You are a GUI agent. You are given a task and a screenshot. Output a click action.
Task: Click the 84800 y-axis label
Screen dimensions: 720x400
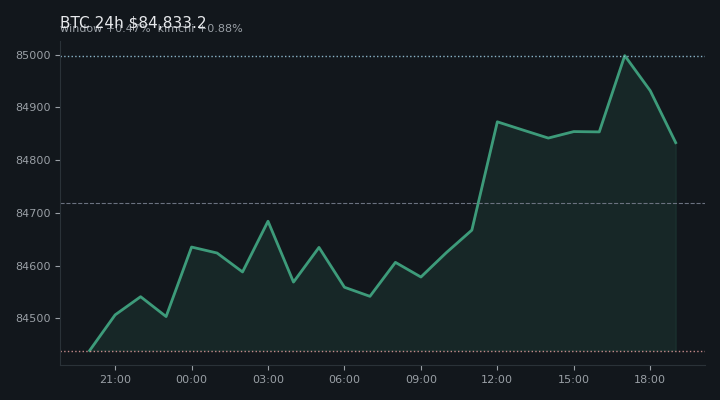(x=33, y=161)
